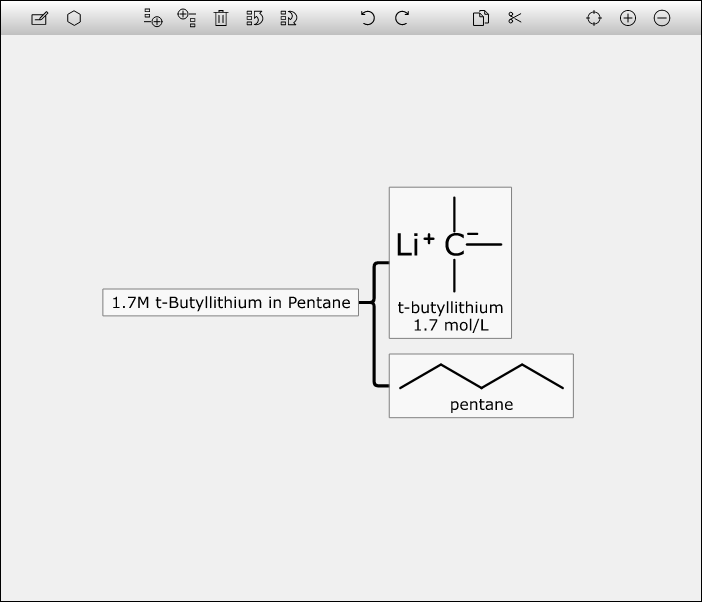Click the move component up icon
The image size is (702, 602).
(255, 18)
